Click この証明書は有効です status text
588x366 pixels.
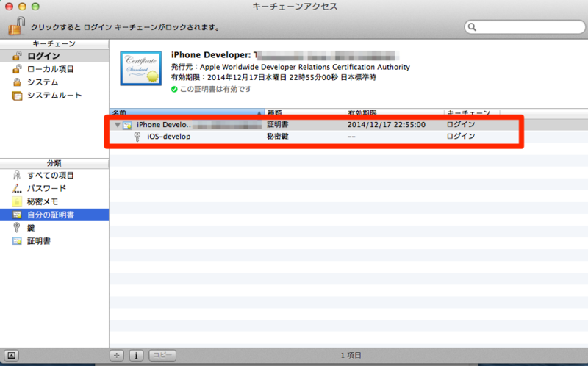(215, 89)
